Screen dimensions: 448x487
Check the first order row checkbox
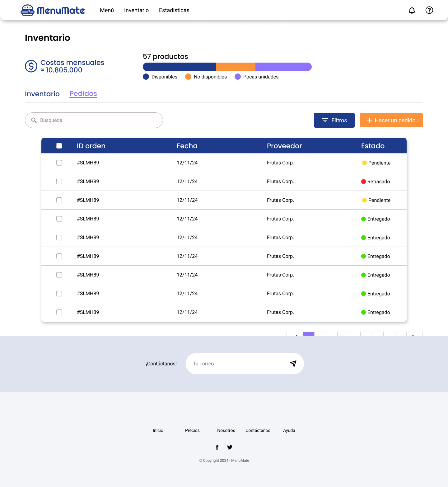pyautogui.click(x=59, y=163)
